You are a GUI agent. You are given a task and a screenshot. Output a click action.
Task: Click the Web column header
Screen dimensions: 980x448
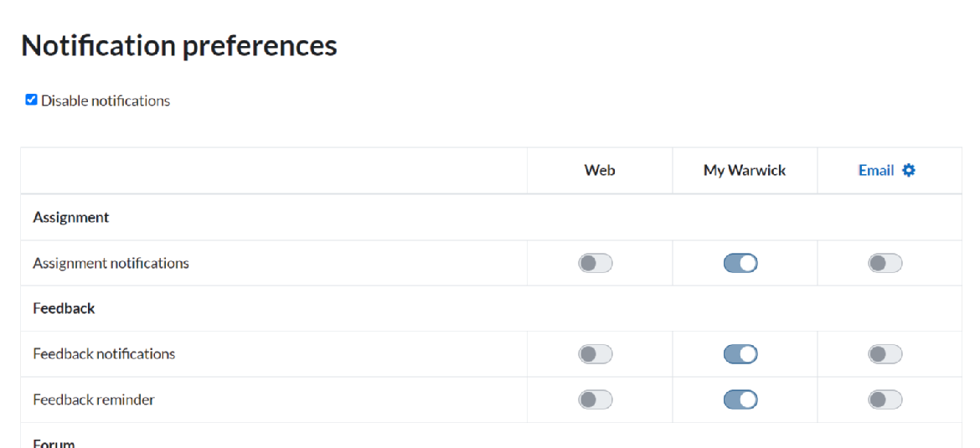coord(600,171)
